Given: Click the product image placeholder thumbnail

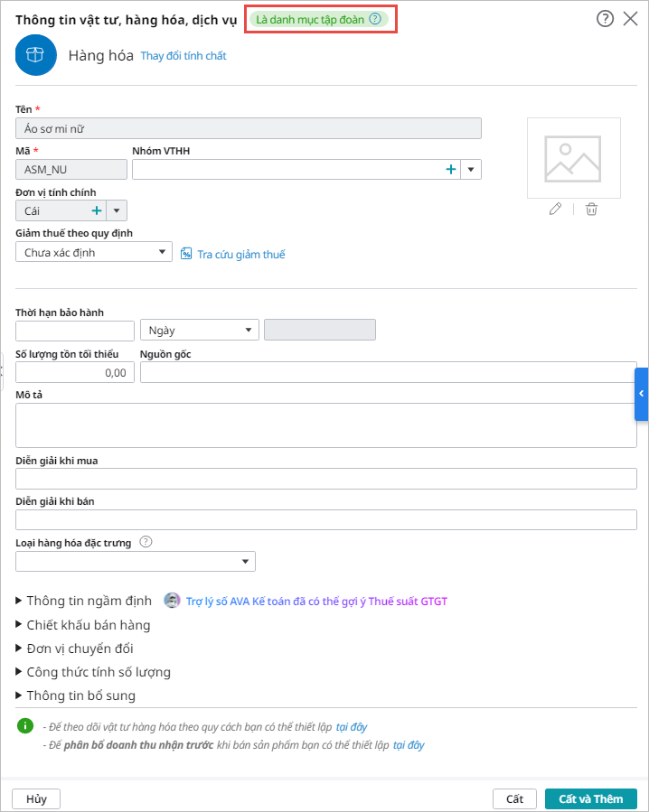Looking at the screenshot, I should [573, 158].
